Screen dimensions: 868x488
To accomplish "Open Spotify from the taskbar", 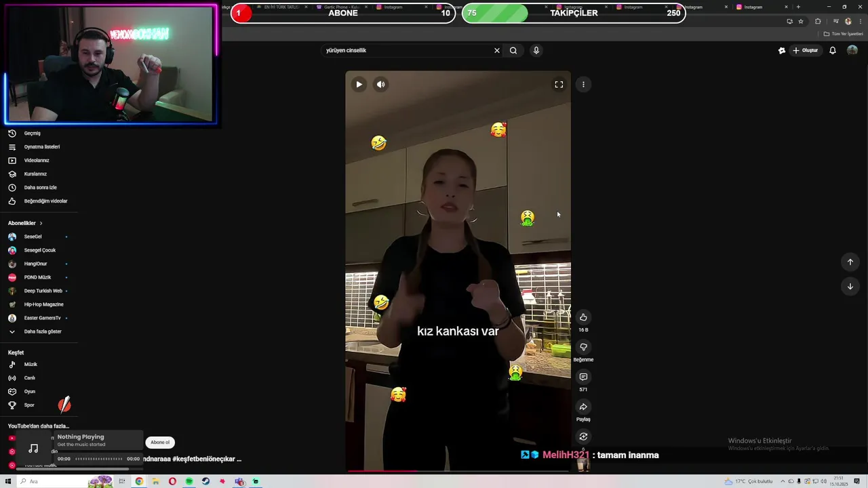I will pyautogui.click(x=189, y=481).
